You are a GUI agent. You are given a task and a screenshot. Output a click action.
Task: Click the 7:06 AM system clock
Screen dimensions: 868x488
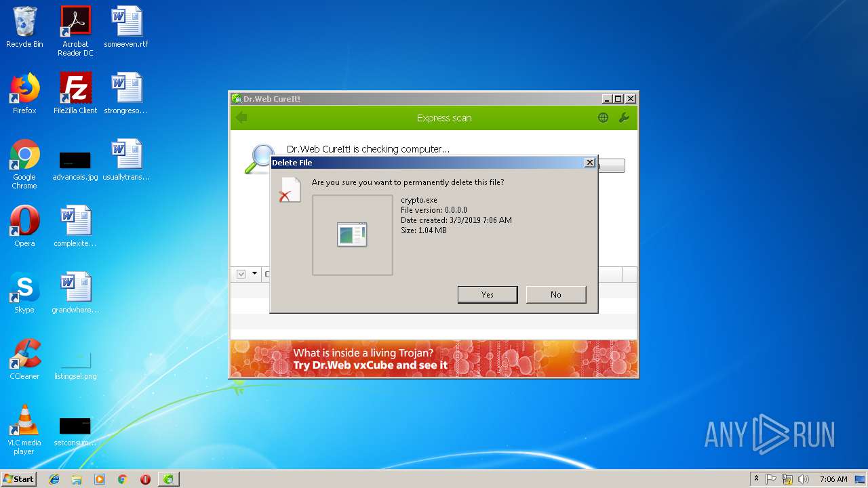833,479
